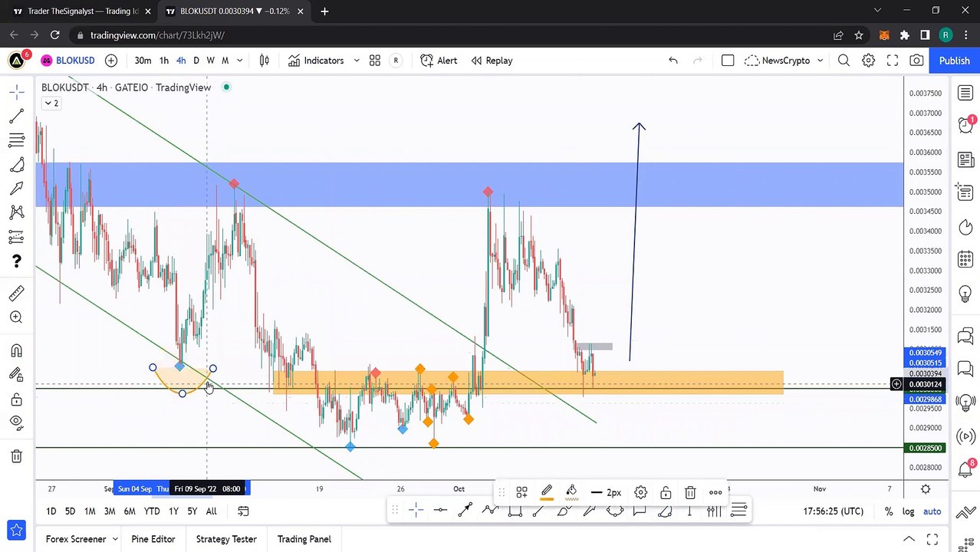The height and width of the screenshot is (552, 980).
Task: Add symbol with the plus circle button
Action: coord(111,61)
